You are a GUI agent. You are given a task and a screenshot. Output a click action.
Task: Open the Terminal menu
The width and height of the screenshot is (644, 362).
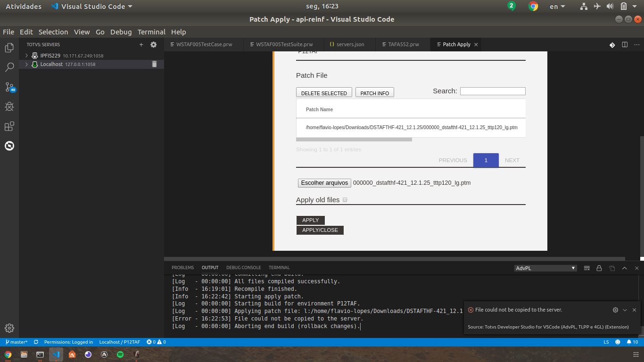[x=151, y=32]
